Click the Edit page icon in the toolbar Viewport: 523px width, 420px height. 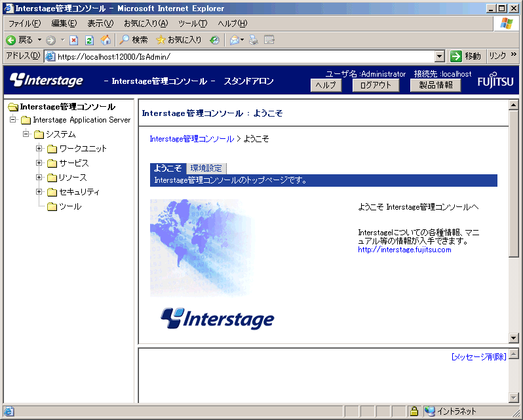pyautogui.click(x=269, y=40)
